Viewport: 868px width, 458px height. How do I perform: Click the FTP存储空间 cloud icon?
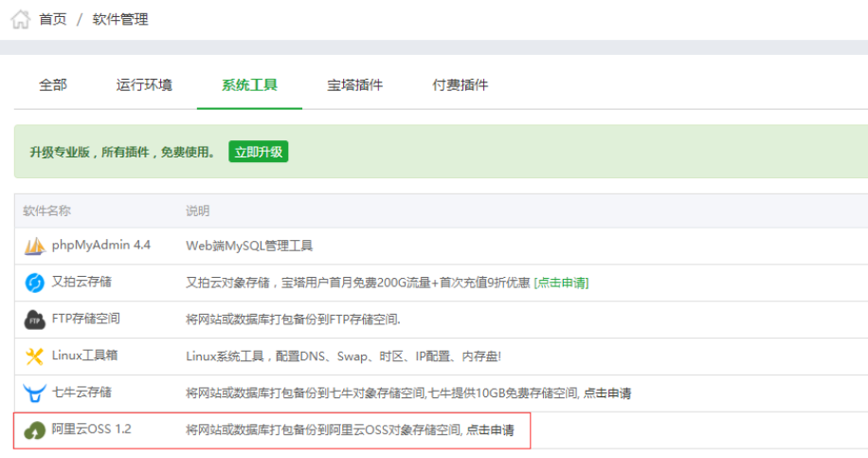coord(34,320)
